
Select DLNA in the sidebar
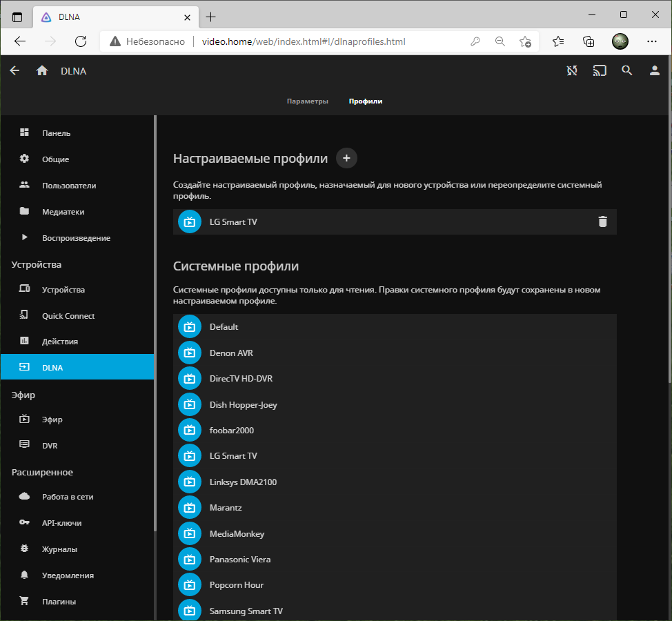(77, 367)
